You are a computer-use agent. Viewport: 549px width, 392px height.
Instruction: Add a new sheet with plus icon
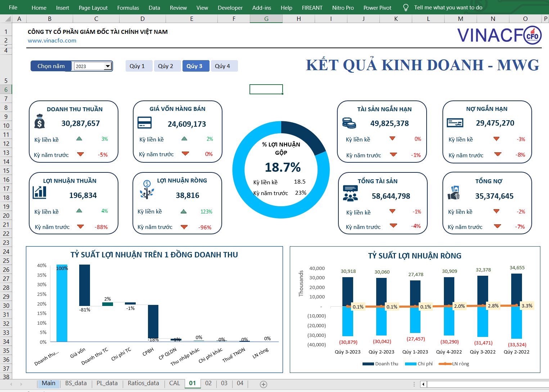pos(264,384)
